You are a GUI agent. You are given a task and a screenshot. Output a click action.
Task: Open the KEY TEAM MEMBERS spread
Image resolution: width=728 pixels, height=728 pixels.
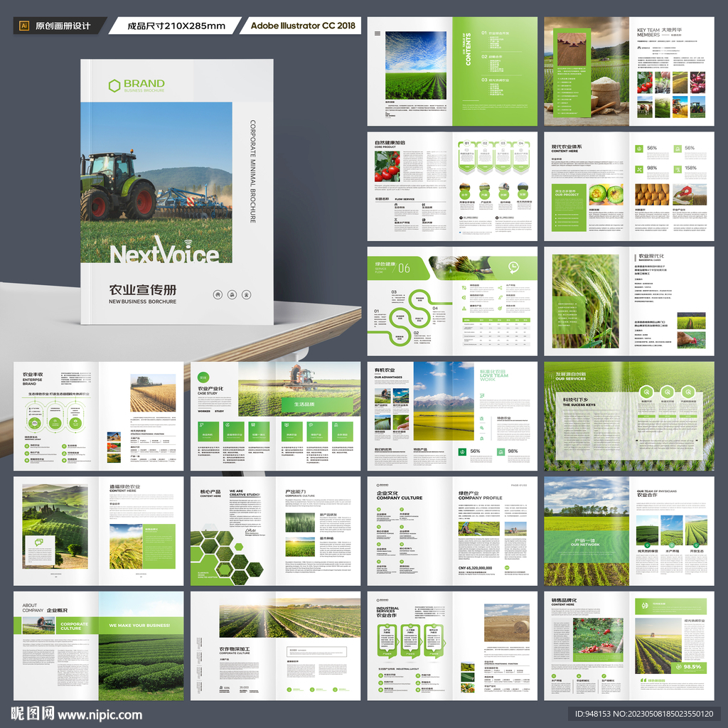[x=629, y=71]
